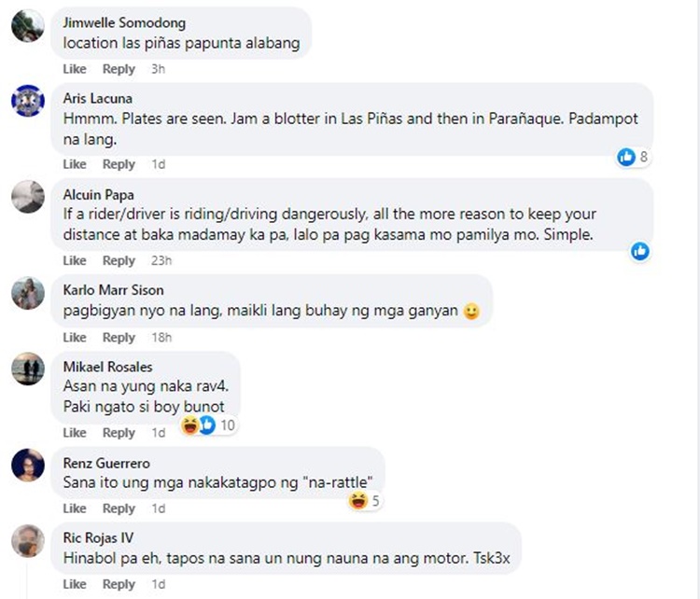Open Aris Lacuna's profile avatar

(x=28, y=101)
